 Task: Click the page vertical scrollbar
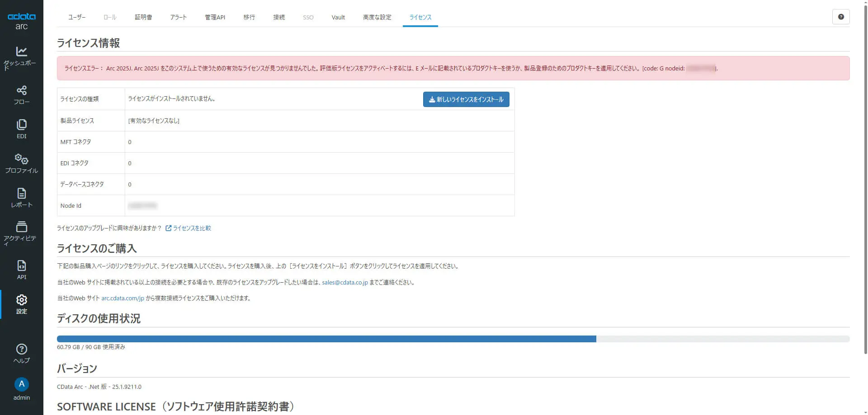pos(865,181)
